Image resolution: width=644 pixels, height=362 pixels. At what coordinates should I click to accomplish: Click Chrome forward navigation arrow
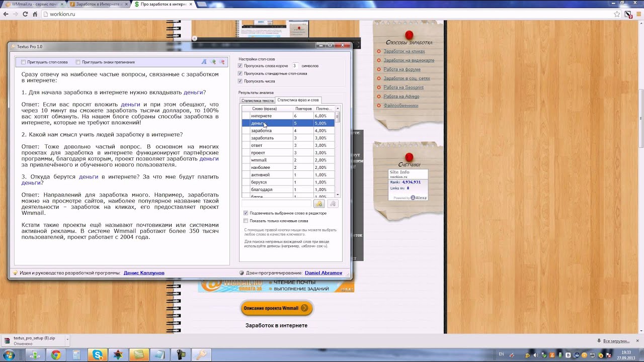click(16, 14)
